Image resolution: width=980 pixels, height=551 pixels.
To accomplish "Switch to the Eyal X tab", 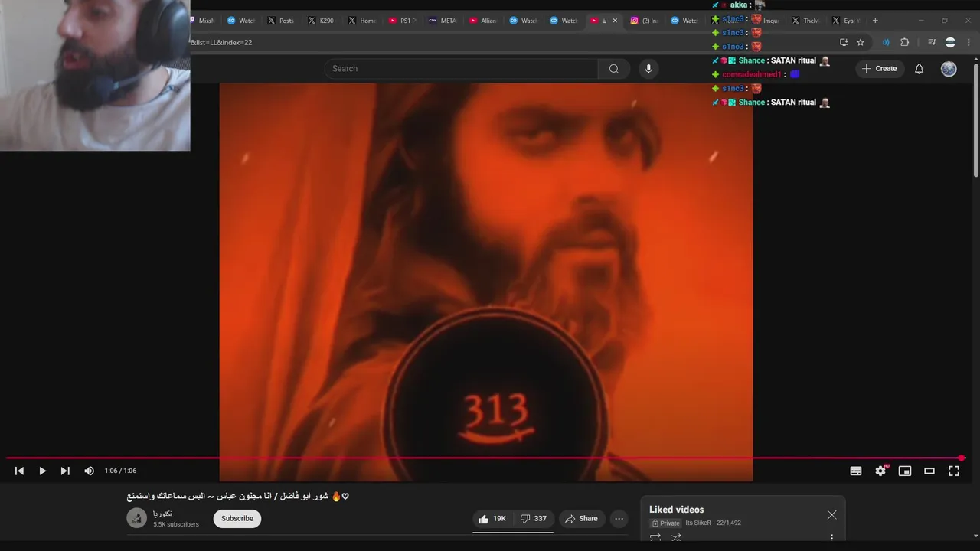I will tap(846, 21).
